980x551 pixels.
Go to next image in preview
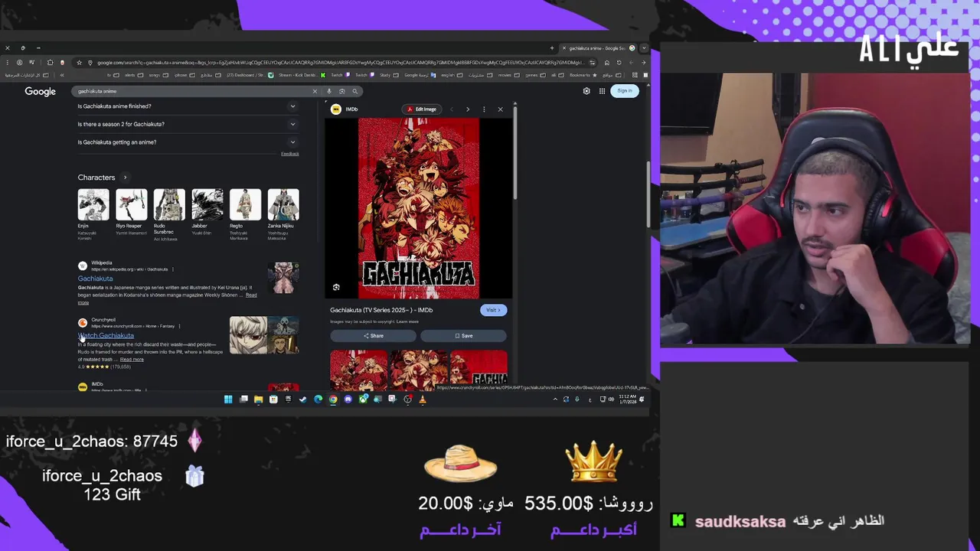pos(468,109)
